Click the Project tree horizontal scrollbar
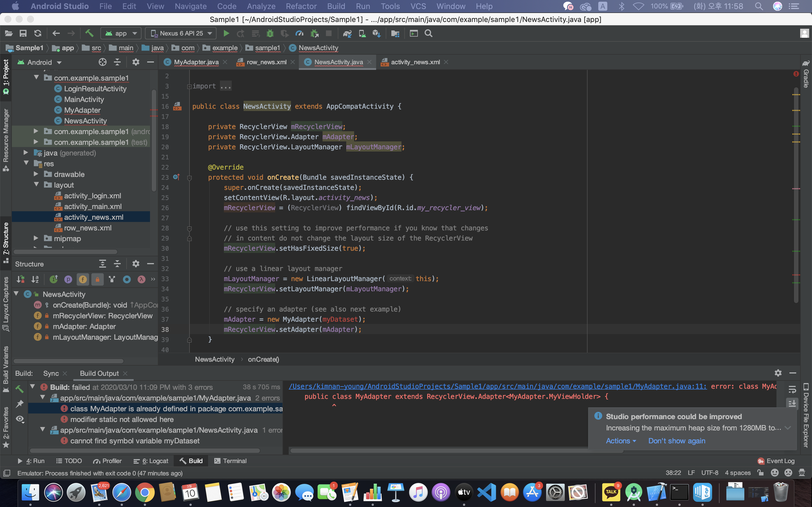This screenshot has height=507, width=812. [x=65, y=252]
